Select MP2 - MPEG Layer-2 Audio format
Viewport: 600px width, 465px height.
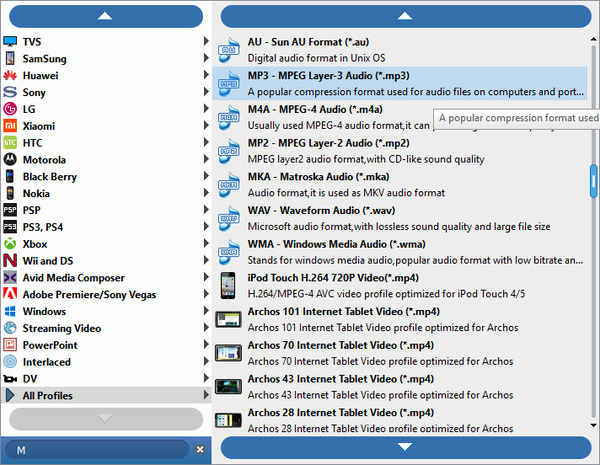400,151
